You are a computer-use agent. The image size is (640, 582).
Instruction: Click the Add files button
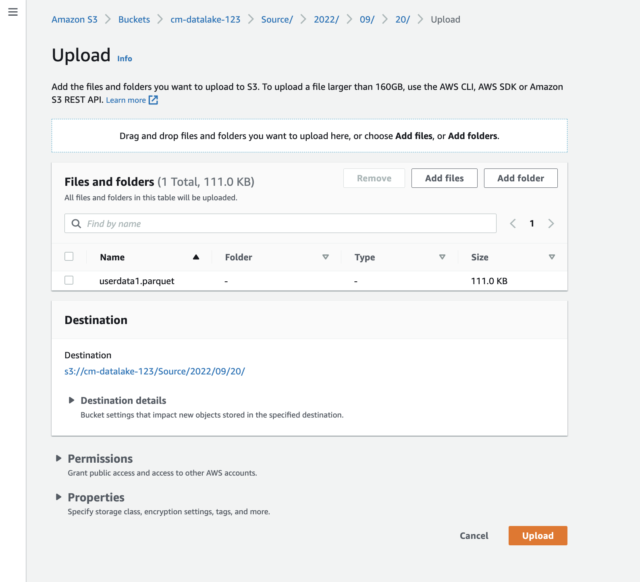point(444,178)
